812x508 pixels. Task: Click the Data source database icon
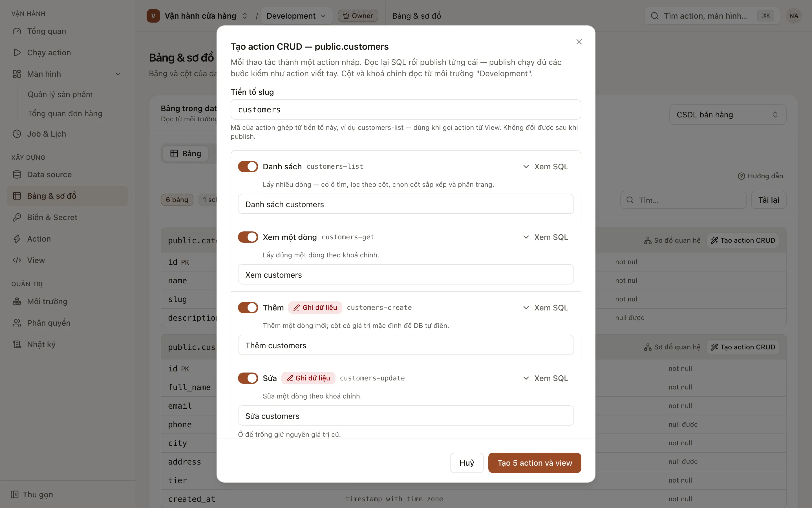(x=17, y=174)
